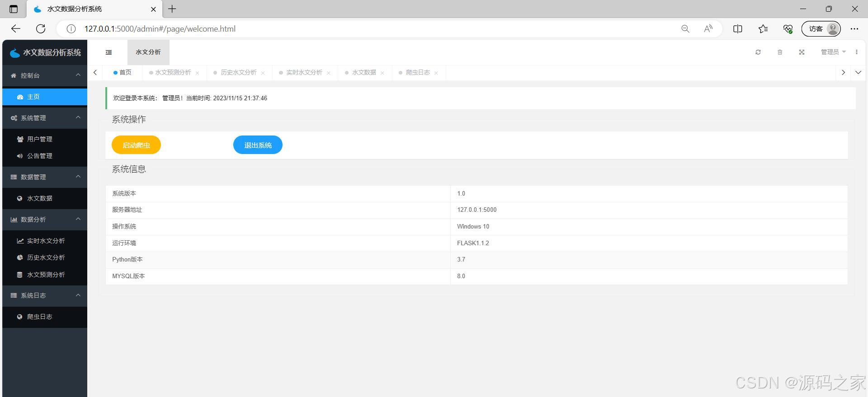Click the Windows 10 value cell
Image resolution: width=868 pixels, height=397 pixels.
tap(649, 227)
